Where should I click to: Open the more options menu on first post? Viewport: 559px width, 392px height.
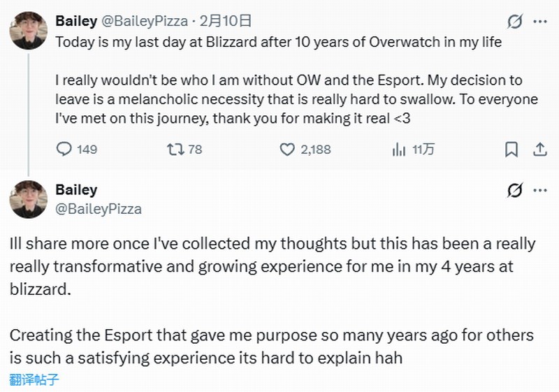(539, 22)
